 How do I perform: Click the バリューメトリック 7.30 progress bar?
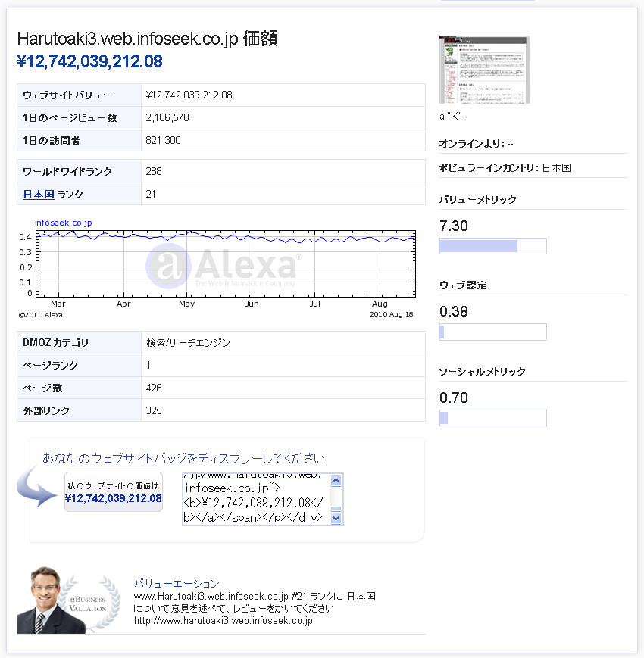(x=493, y=246)
